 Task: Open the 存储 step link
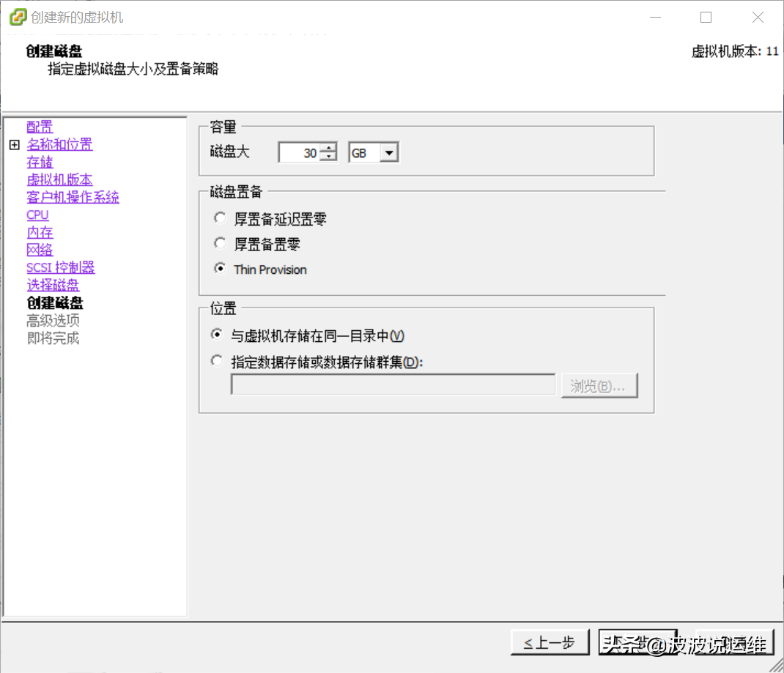tap(40, 162)
